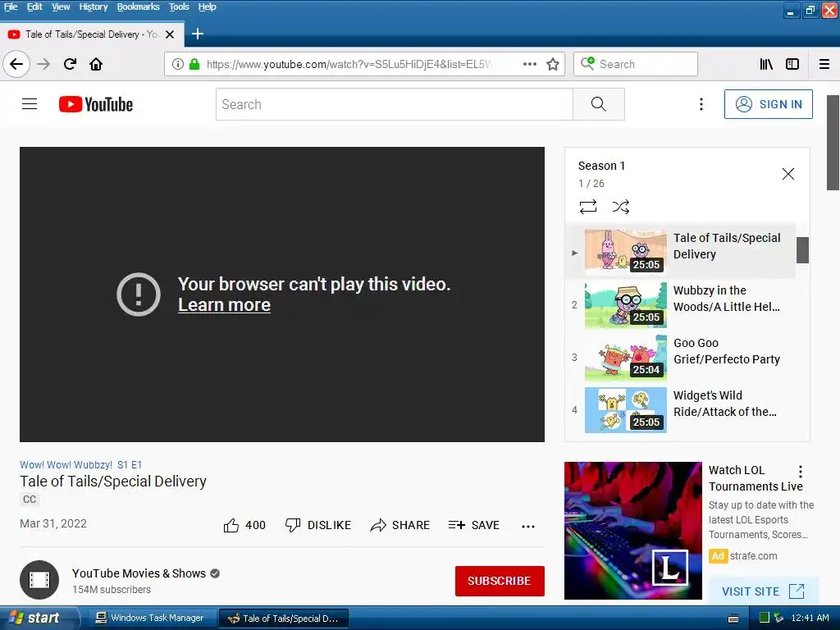The height and width of the screenshot is (630, 840).
Task: Click the LOL Tournaments ad image
Action: (x=633, y=531)
